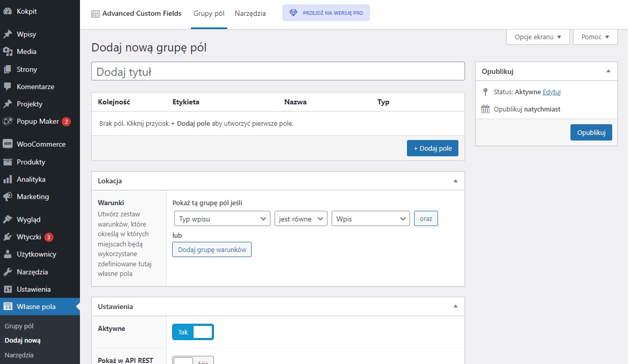The width and height of the screenshot is (628, 364).
Task: Switch to the Narzędzia tab in header
Action: pos(250,14)
